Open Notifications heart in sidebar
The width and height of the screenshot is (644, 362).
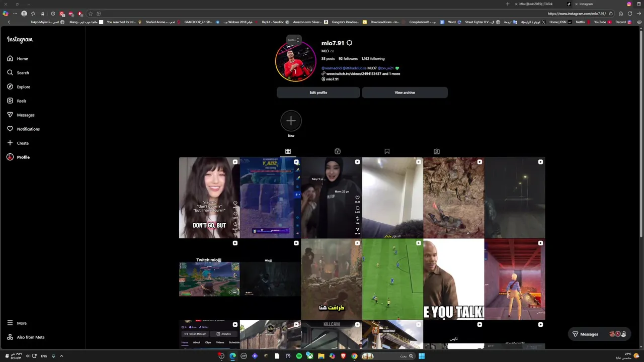(23, 129)
